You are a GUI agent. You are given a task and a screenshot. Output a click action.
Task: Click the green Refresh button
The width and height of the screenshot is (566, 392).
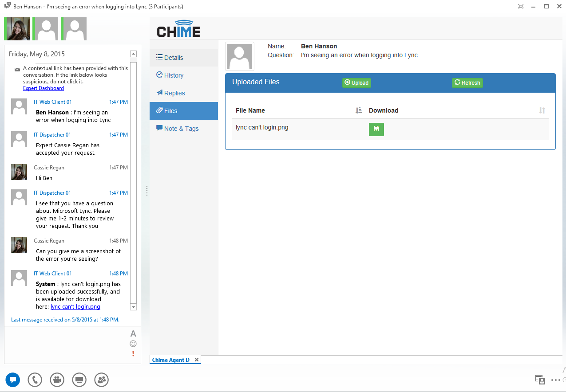(x=467, y=82)
